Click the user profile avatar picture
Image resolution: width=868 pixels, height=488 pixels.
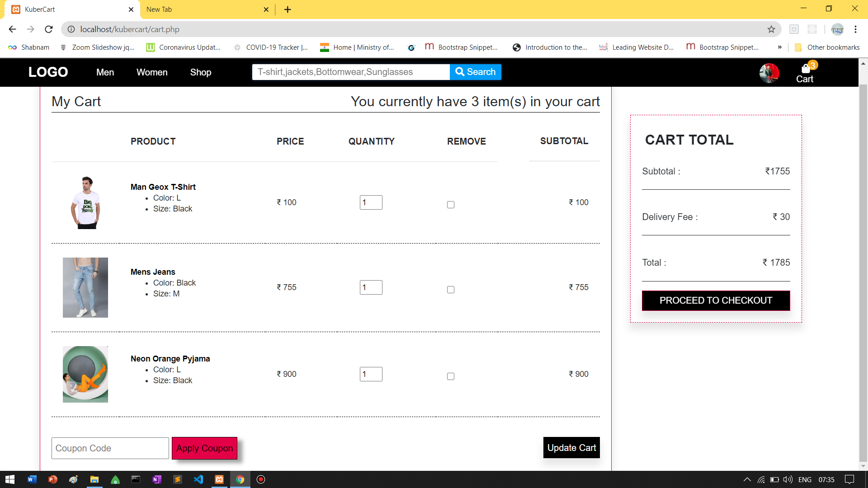pos(769,72)
